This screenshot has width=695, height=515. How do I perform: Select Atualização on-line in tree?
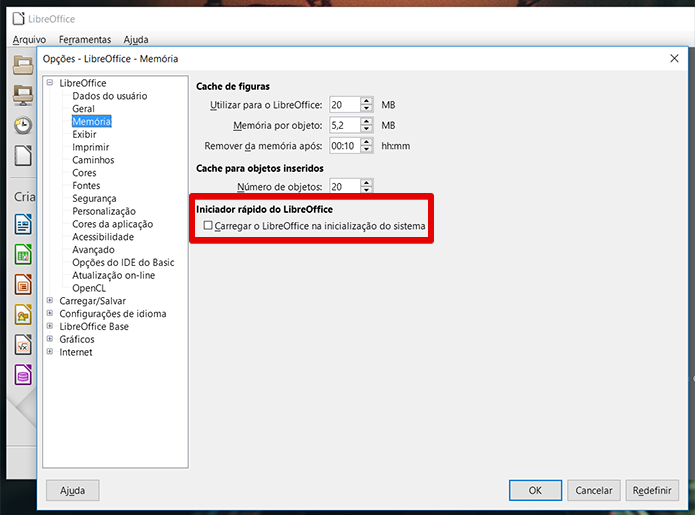click(113, 276)
